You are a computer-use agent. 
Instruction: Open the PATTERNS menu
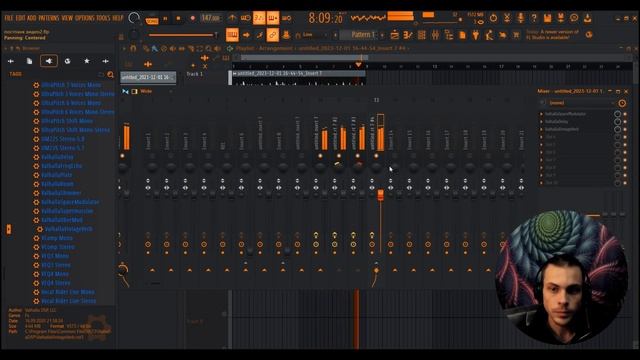pyautogui.click(x=49, y=18)
